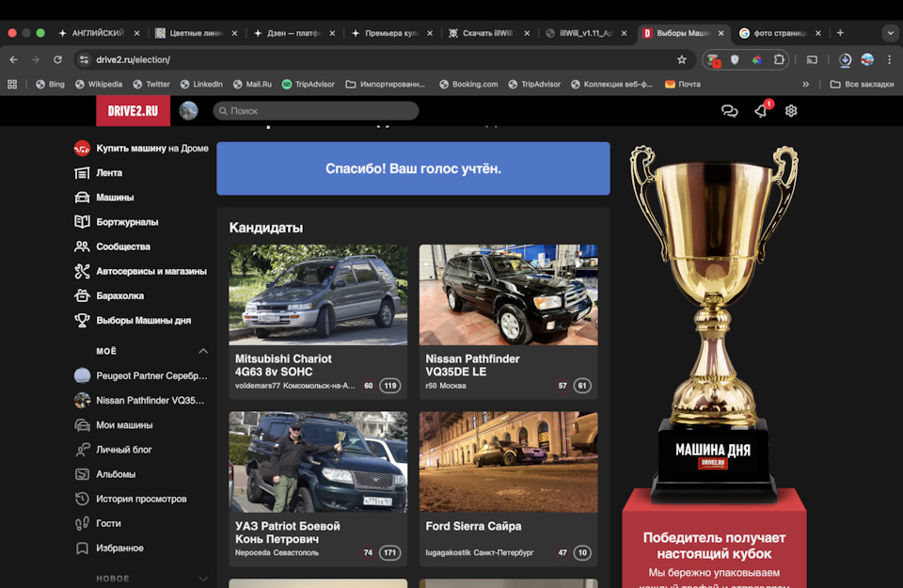Switch to the Премьера tab
This screenshot has width=903, height=588.
(386, 33)
